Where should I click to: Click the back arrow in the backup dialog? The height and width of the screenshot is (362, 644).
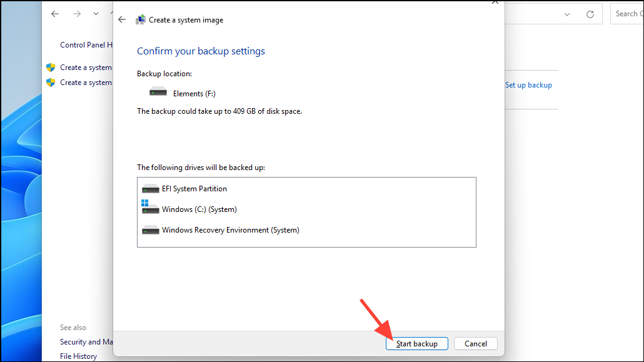point(122,19)
